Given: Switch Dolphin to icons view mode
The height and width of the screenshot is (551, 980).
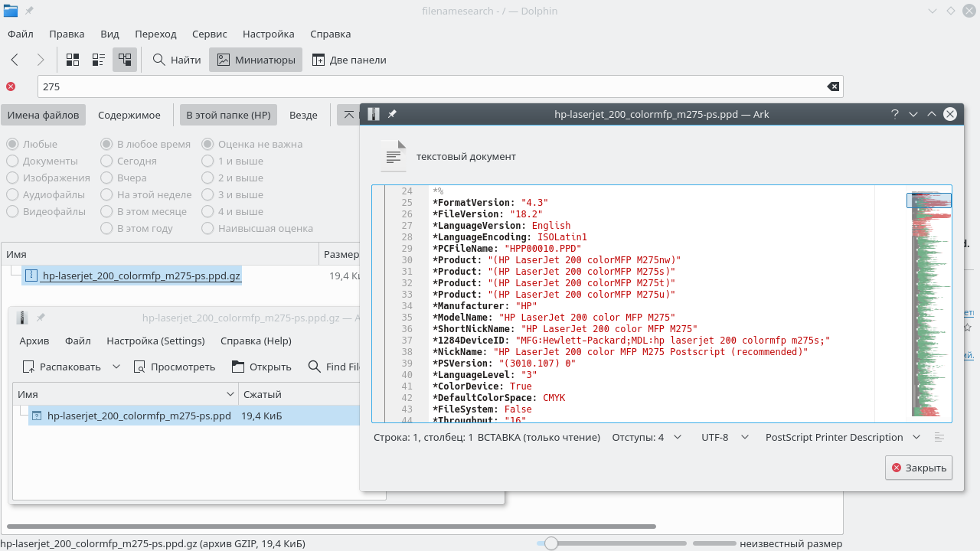Looking at the screenshot, I should coord(73,60).
